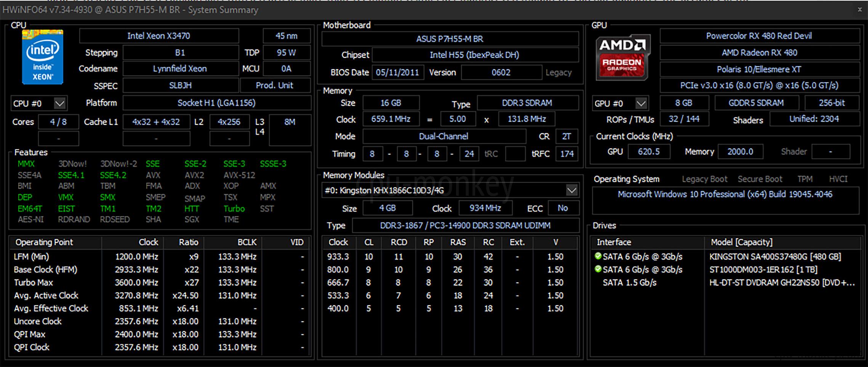Screen dimensions: 868x367
Task: Click the Turbo feature indicator
Action: point(234,209)
